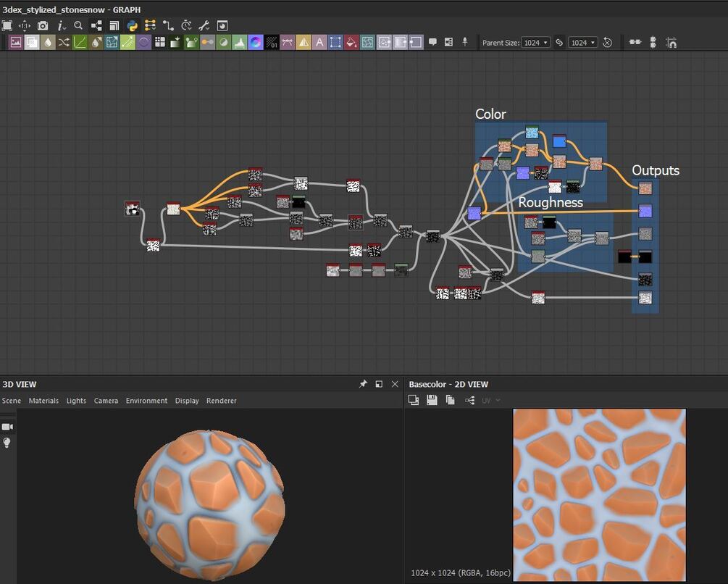Click the wrench tools icon
The image size is (728, 584).
tap(204, 25)
